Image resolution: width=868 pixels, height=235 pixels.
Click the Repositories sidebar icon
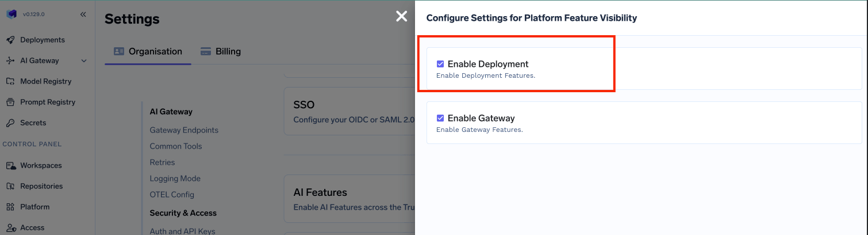pyautogui.click(x=10, y=186)
